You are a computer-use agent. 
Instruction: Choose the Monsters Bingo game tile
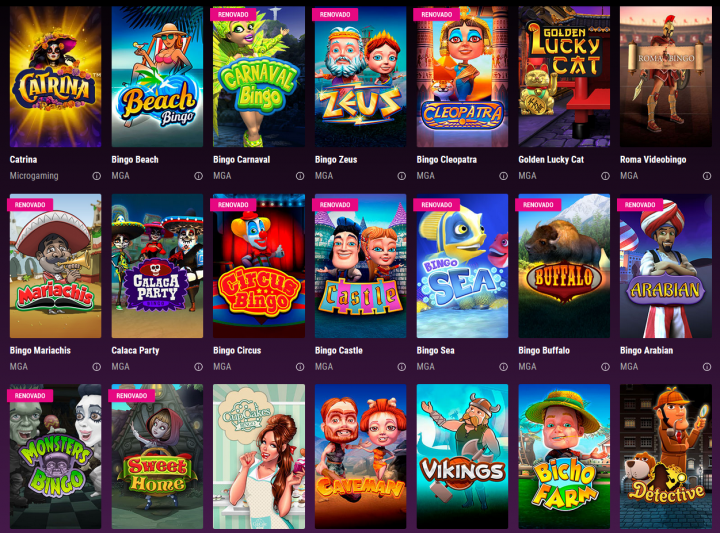(56, 457)
